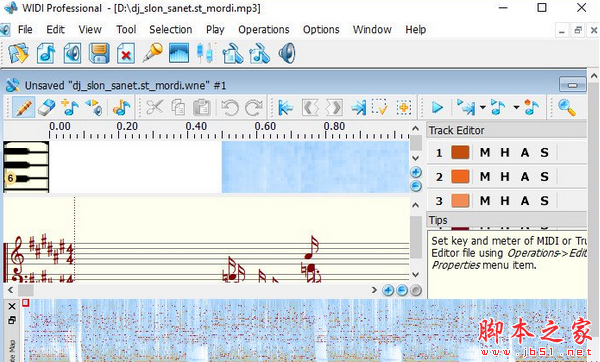
Task: Open the Operations menu
Action: coord(264,29)
